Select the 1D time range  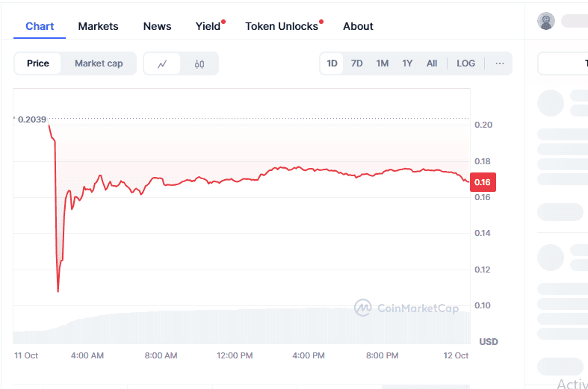332,63
